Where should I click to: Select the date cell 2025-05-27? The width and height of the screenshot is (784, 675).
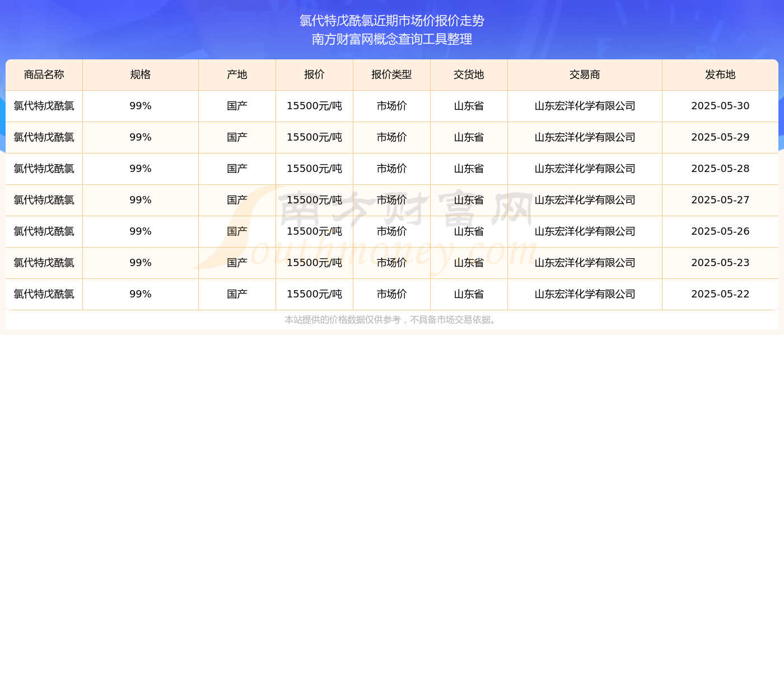click(x=720, y=200)
